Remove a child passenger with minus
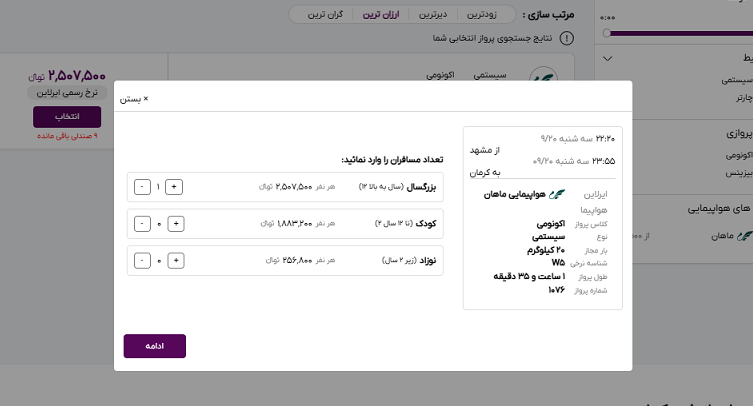Screen dimensions: 753x406 click(x=142, y=223)
